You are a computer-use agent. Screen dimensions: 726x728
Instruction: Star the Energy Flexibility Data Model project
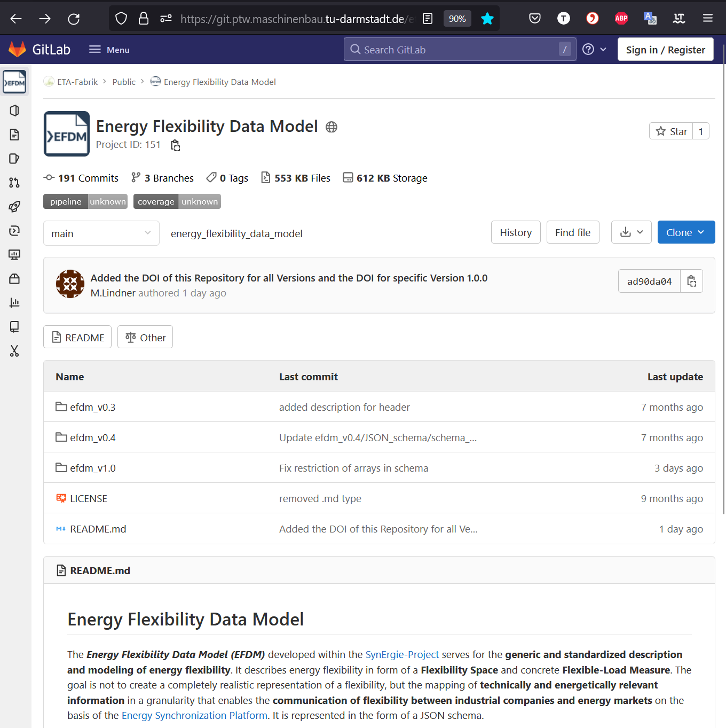(x=671, y=131)
